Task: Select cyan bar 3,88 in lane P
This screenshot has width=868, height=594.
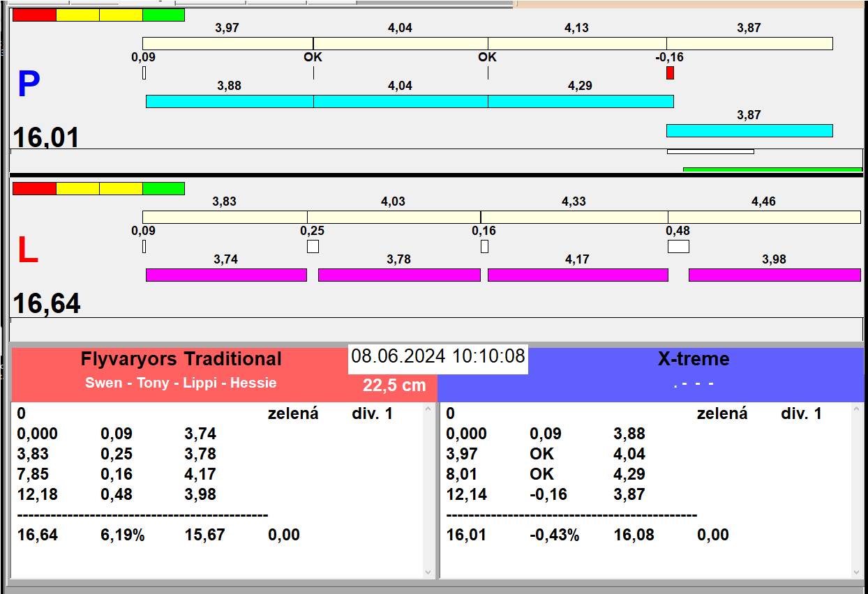Action: point(230,101)
